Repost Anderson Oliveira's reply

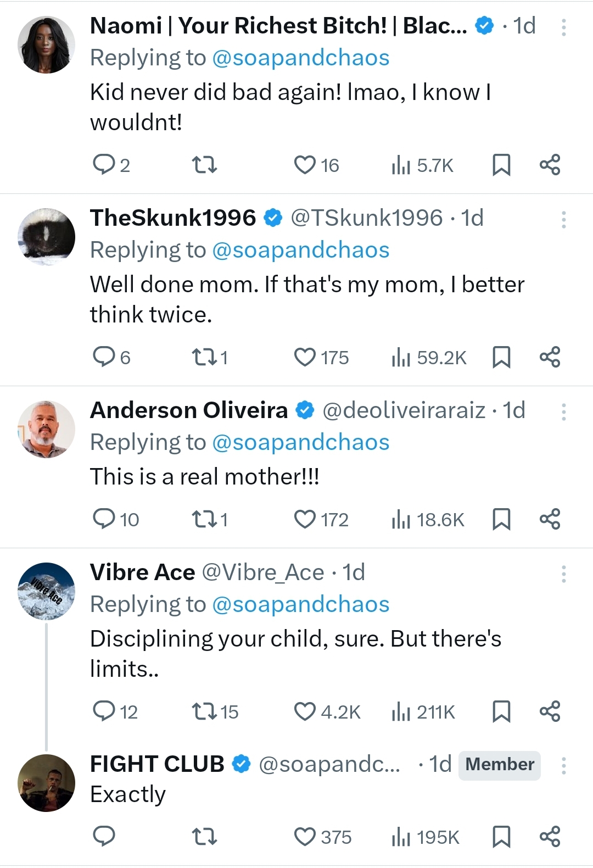[x=204, y=519]
